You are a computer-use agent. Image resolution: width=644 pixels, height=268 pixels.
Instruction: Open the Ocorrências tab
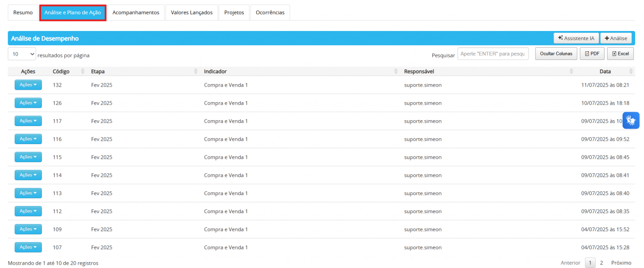coord(270,13)
